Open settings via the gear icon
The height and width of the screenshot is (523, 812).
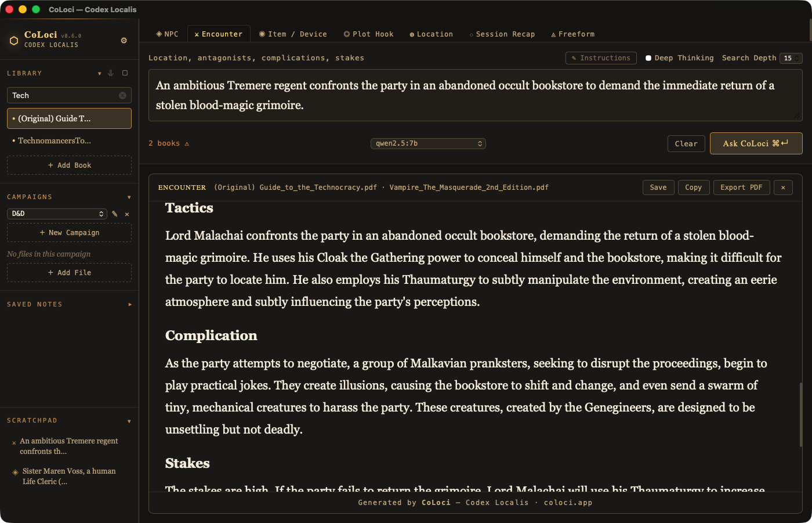(x=124, y=40)
